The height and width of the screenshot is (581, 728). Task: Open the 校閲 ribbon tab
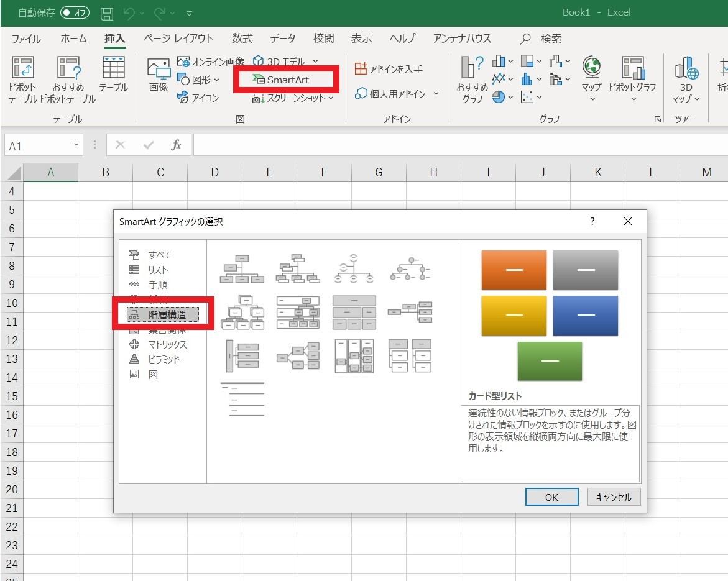pos(324,39)
